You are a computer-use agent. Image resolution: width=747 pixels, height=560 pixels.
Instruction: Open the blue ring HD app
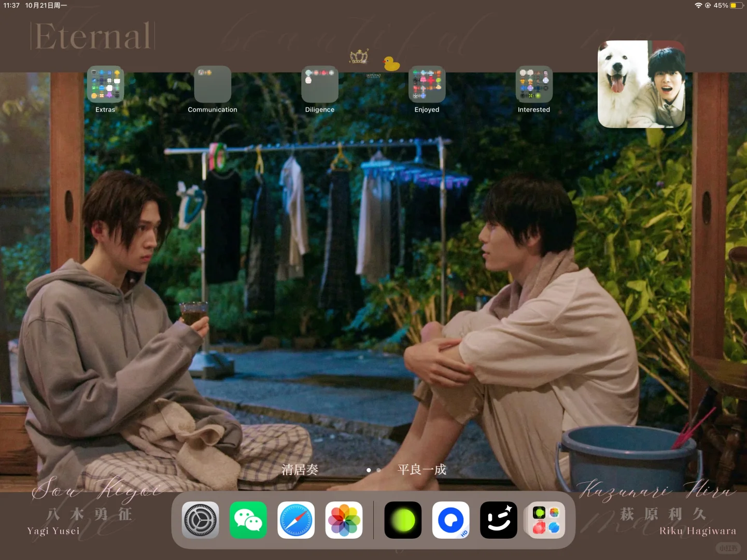(451, 520)
